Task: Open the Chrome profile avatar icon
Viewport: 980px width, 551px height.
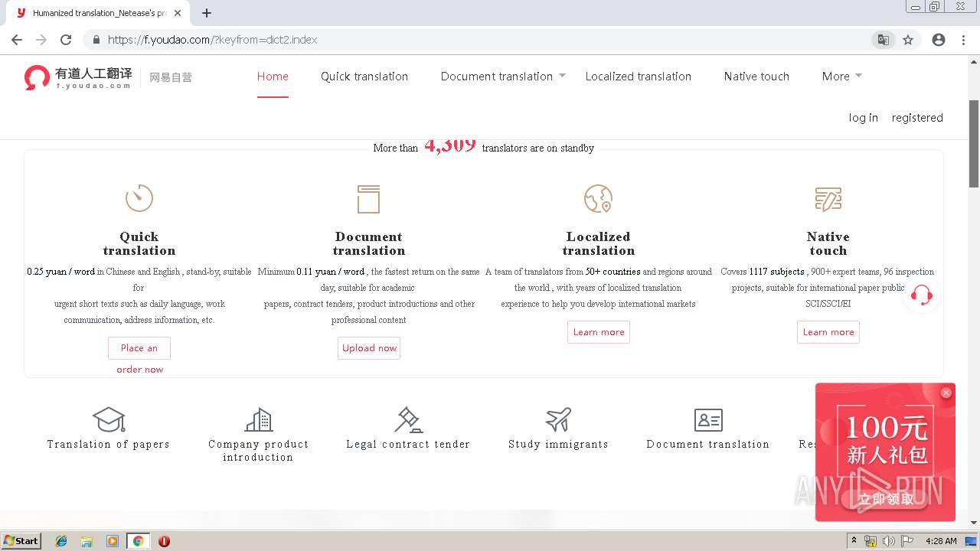Action: click(x=939, y=40)
